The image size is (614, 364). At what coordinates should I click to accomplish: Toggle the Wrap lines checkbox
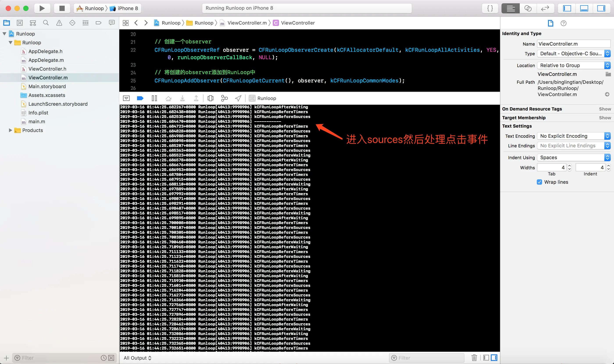tap(539, 182)
